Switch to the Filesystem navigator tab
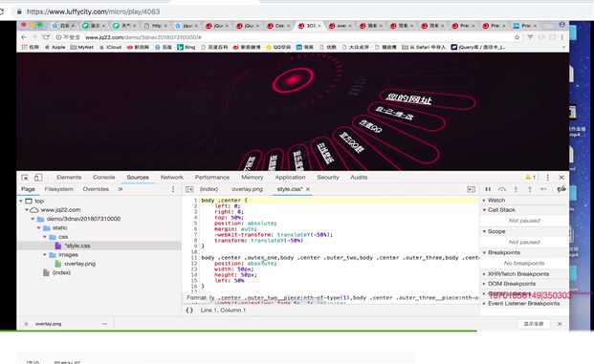 58,189
